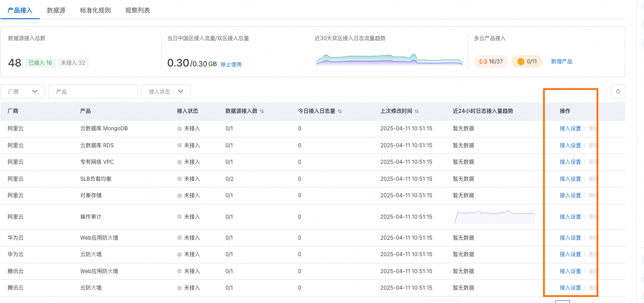Screen dimensions: 644x303
Task: Open 接入设置 for 华为云 Web应用防火墙
Action: pyautogui.click(x=570, y=238)
